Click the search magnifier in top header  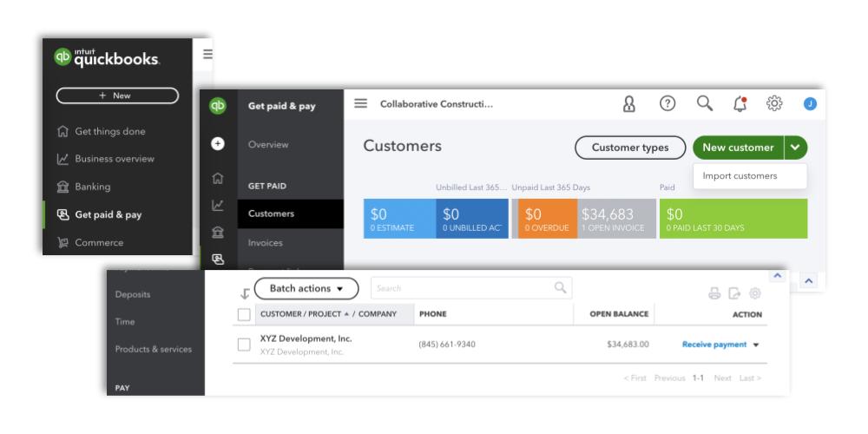click(705, 103)
